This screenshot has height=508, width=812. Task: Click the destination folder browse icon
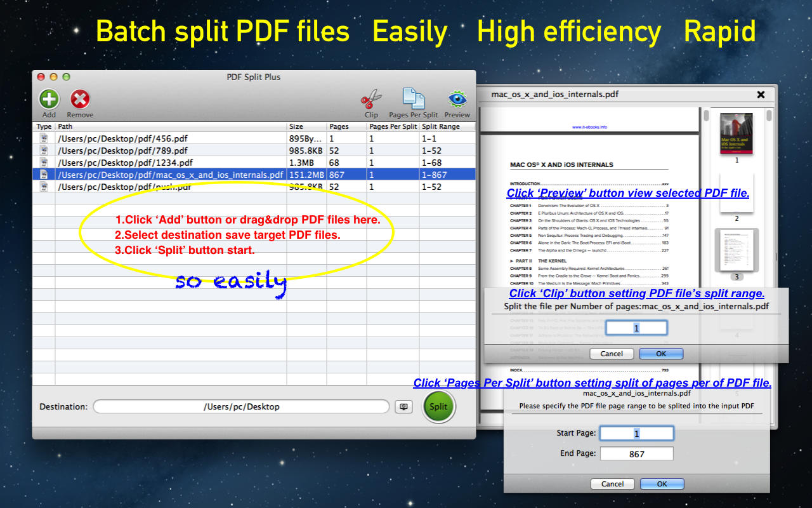403,407
